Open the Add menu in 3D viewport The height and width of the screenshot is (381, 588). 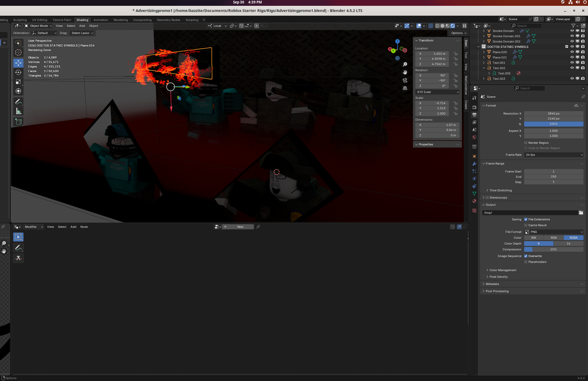pos(82,26)
